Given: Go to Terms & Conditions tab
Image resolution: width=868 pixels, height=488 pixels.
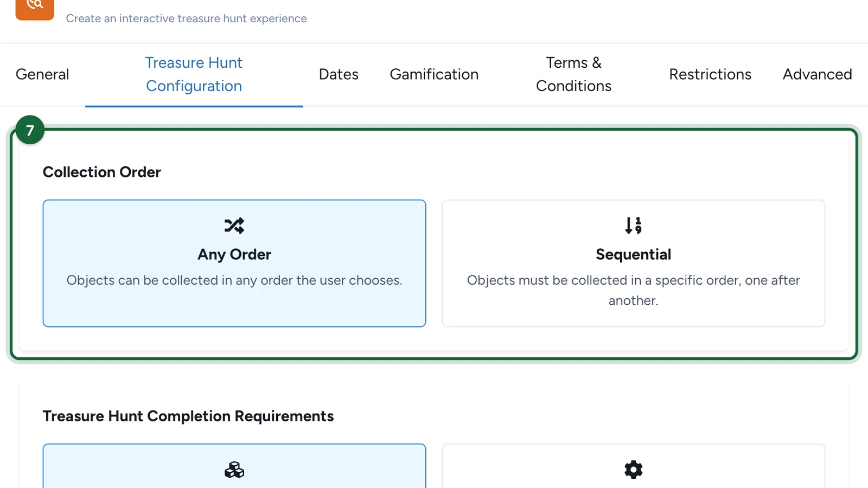Looking at the screenshot, I should tap(573, 74).
